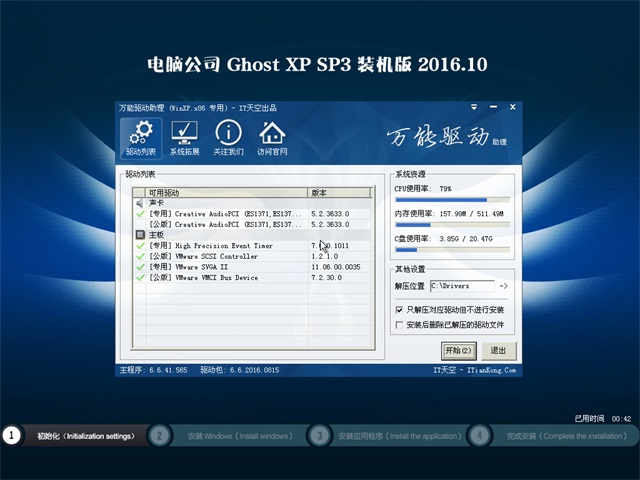Click the 声卡 speaker category icon
The width and height of the screenshot is (640, 480).
pyautogui.click(x=140, y=203)
